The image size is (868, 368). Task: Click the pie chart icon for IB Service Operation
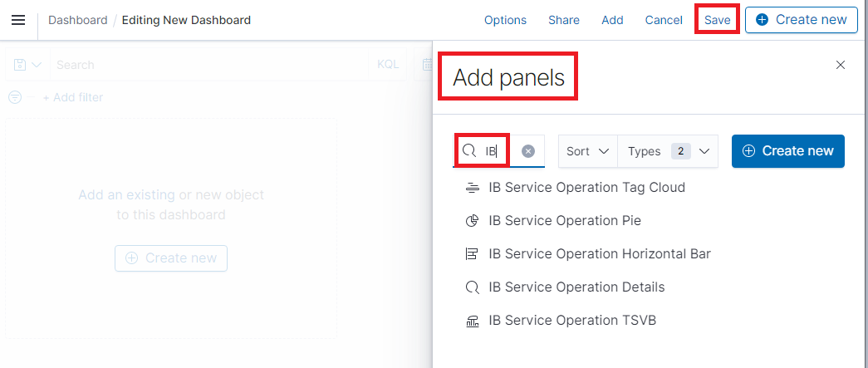[x=473, y=221]
